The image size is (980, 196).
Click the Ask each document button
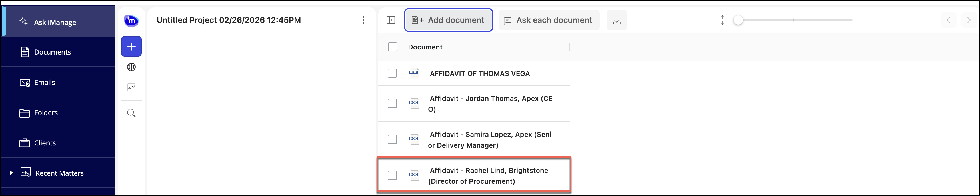pyautogui.click(x=549, y=20)
